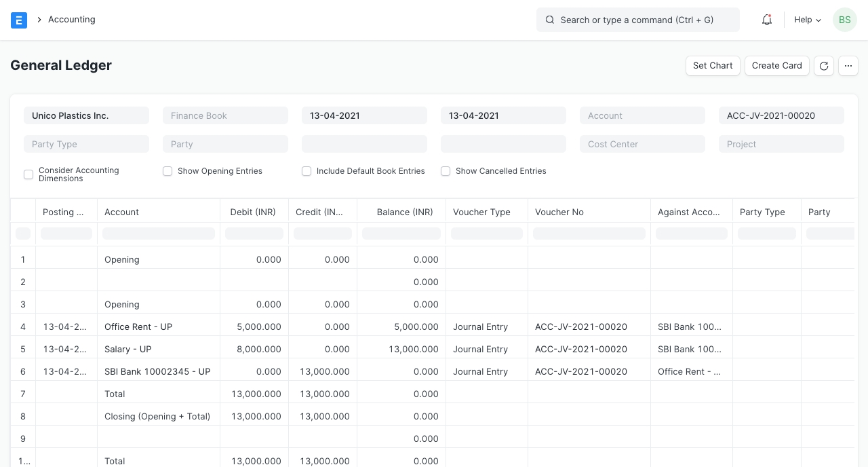
Task: Expand the Help dropdown menu
Action: [x=807, y=20]
